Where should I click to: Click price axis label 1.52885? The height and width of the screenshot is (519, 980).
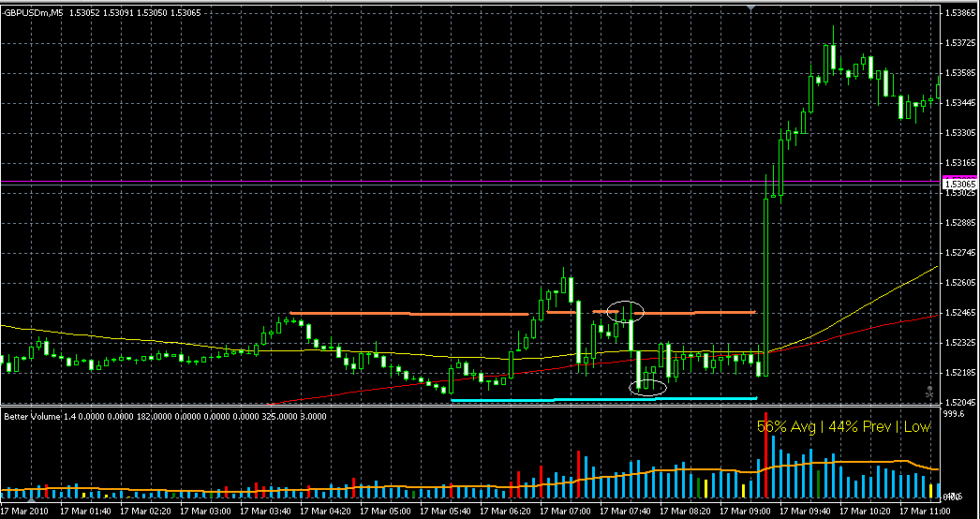[960, 223]
